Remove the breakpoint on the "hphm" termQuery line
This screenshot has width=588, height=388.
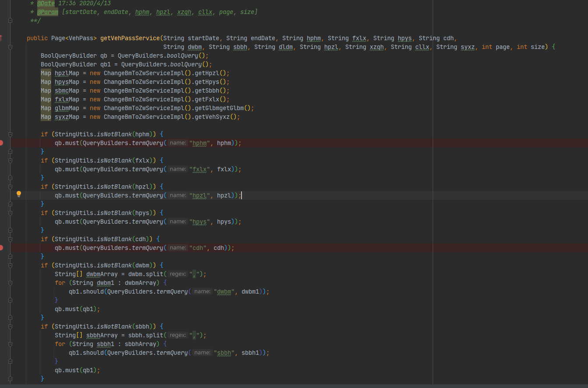click(x=1, y=143)
